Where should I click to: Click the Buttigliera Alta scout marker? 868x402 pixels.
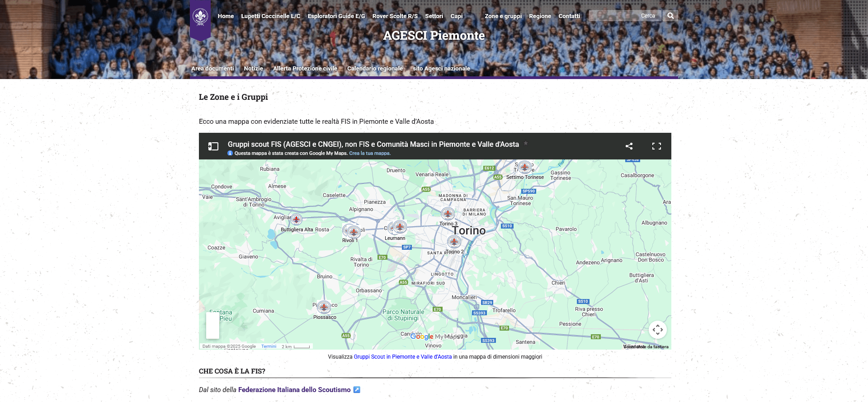296,220
